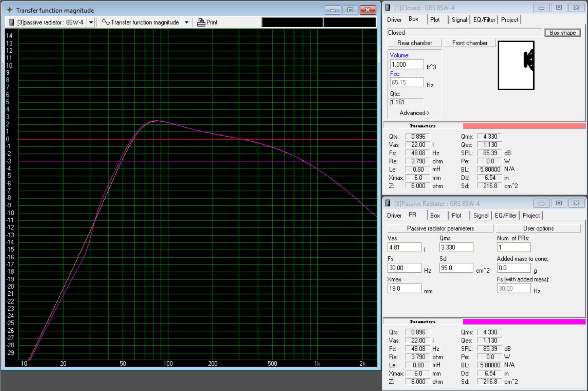This screenshot has width=588, height=391.
Task: Click SPL value 85.39 in Closed window
Action: (490, 153)
